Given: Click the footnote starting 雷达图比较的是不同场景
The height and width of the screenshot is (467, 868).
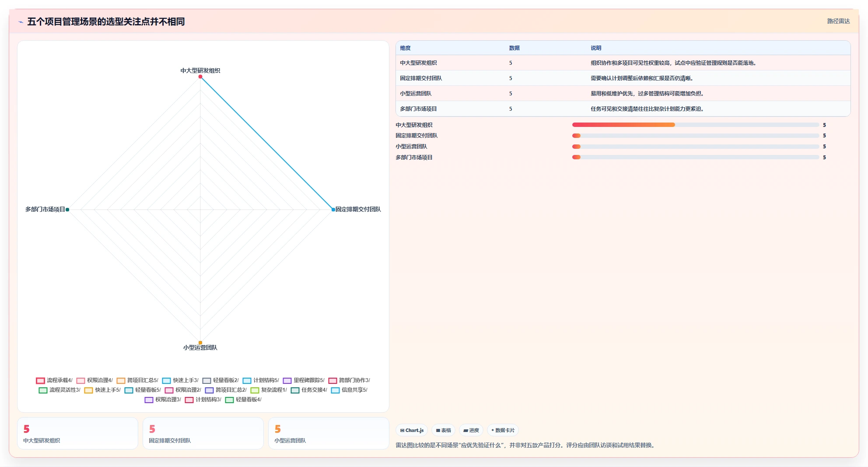Looking at the screenshot, I should point(526,445).
